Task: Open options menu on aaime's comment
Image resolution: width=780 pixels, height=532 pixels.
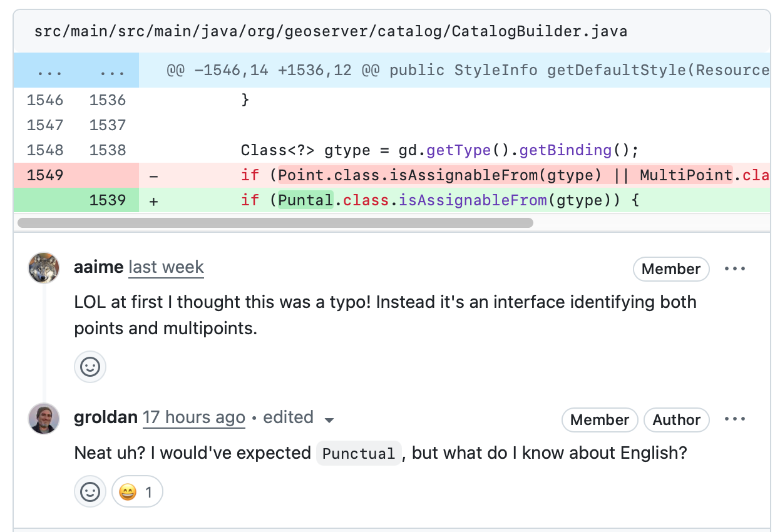Action: pyautogui.click(x=734, y=269)
